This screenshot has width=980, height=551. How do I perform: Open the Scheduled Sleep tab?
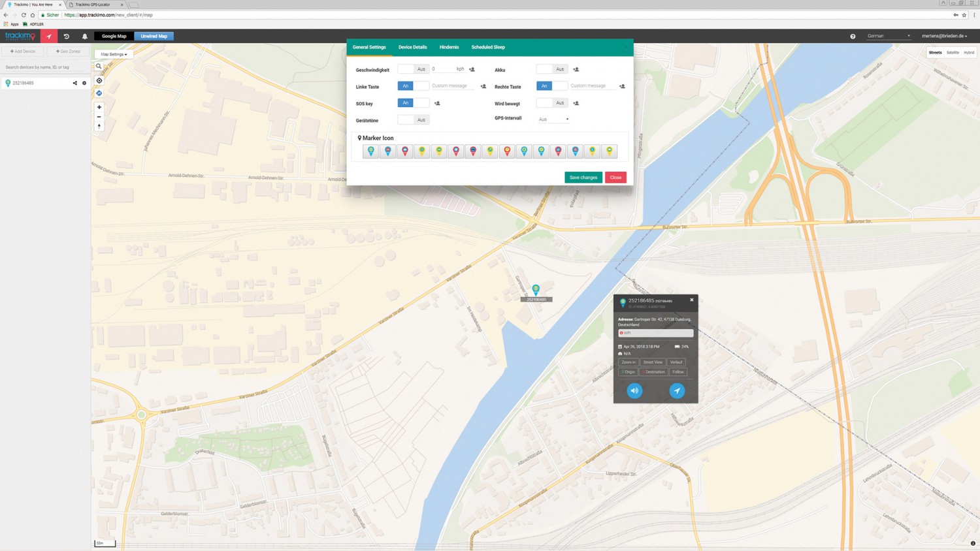click(x=488, y=47)
